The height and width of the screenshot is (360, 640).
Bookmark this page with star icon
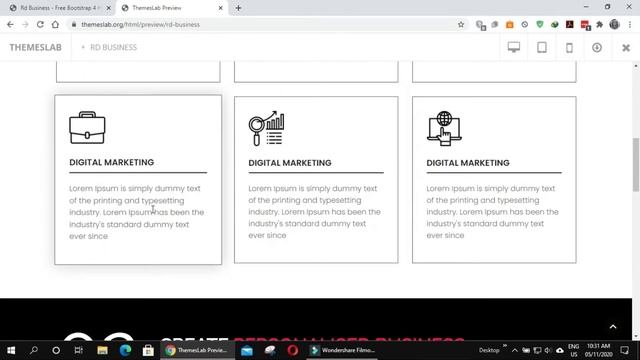click(x=461, y=24)
